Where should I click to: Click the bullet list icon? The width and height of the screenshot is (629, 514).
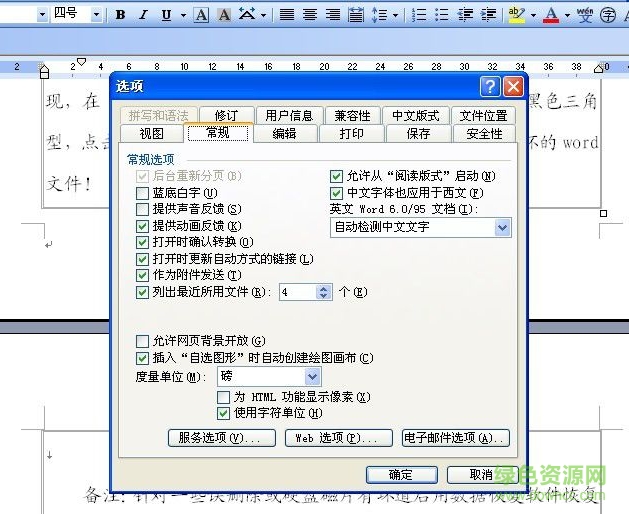click(x=442, y=15)
